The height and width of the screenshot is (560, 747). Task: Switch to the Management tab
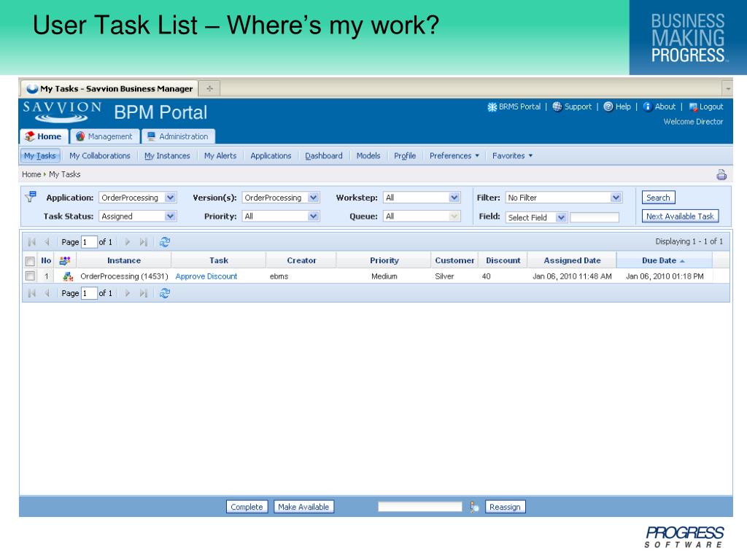click(x=105, y=136)
